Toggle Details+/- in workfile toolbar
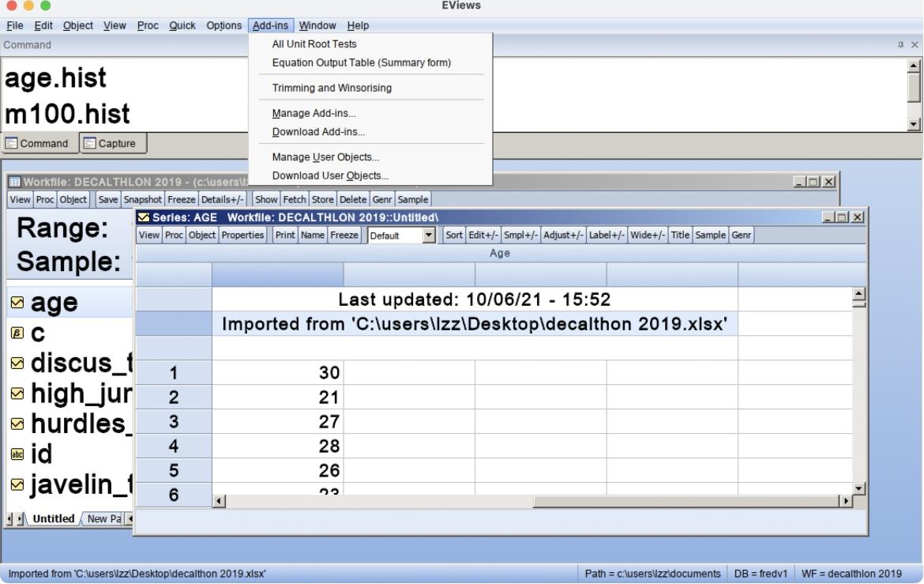The height and width of the screenshot is (584, 924). pos(223,199)
